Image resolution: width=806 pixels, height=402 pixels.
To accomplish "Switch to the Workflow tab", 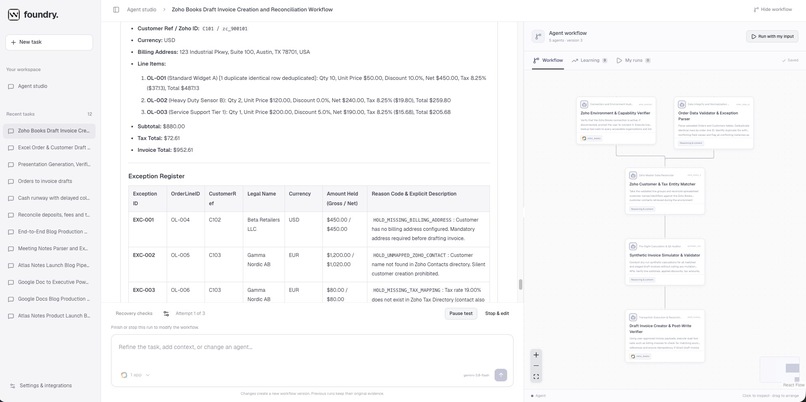I will [548, 60].
